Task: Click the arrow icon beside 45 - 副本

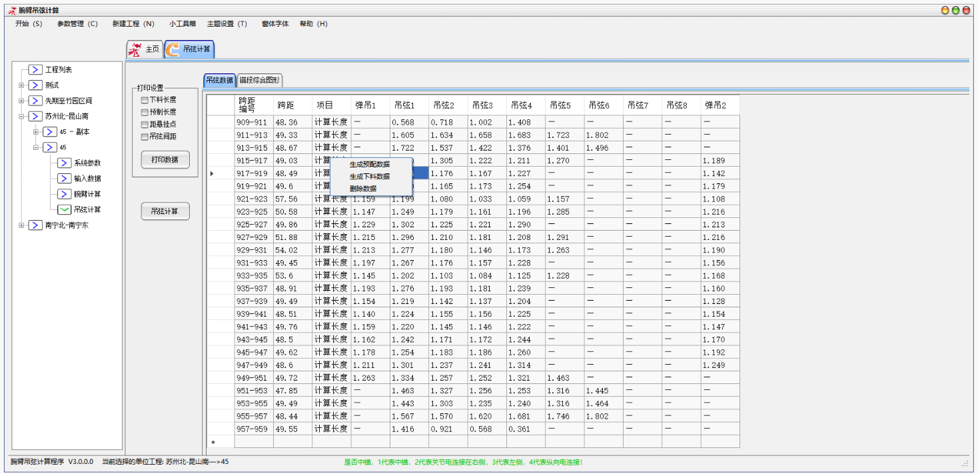Action: click(x=50, y=132)
